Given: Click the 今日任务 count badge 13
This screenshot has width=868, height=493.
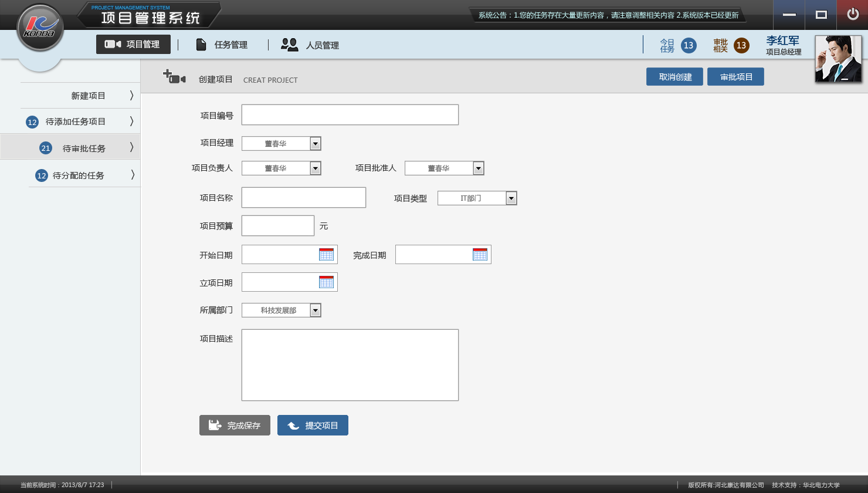Looking at the screenshot, I should tap(688, 45).
